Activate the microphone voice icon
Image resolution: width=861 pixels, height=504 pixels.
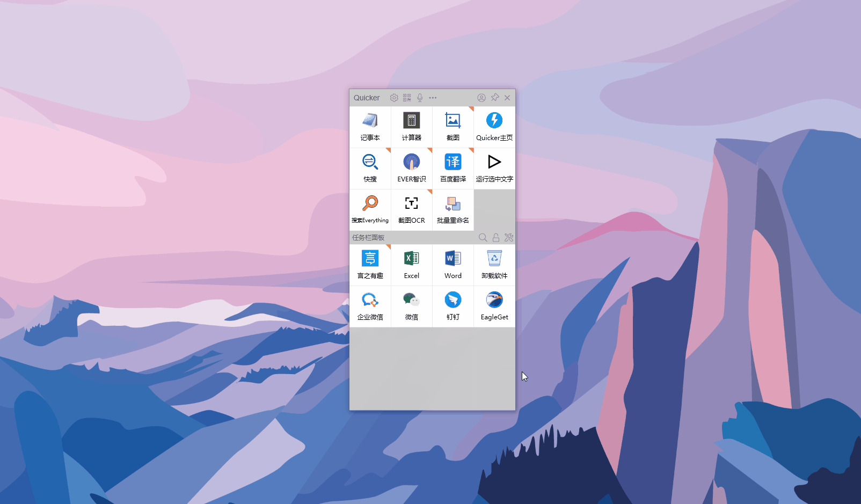[420, 98]
